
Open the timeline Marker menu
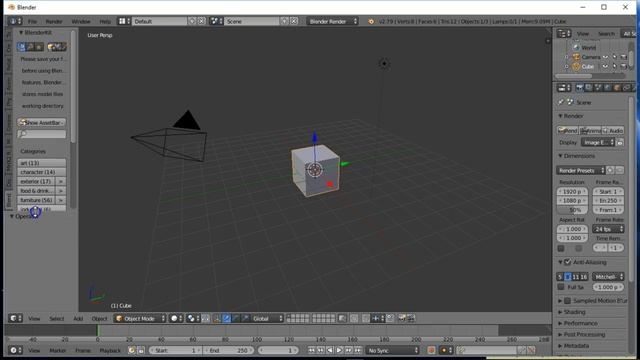point(58,350)
